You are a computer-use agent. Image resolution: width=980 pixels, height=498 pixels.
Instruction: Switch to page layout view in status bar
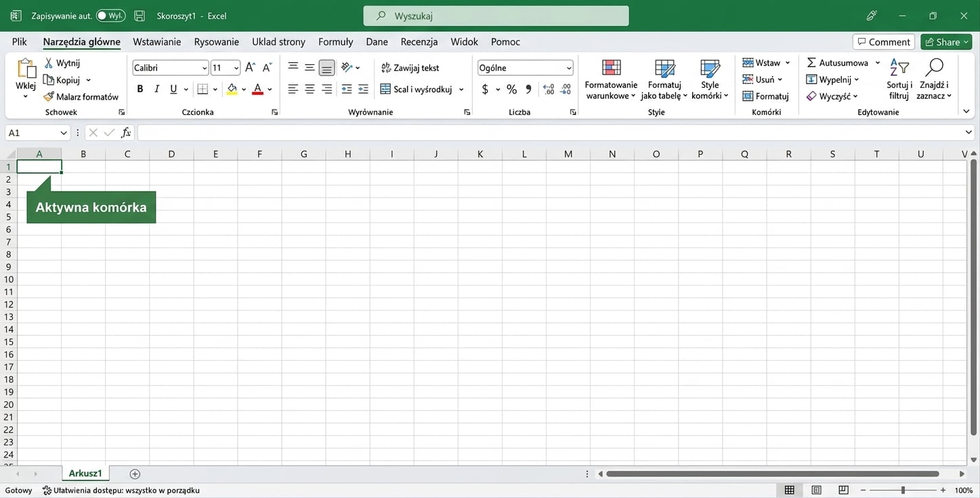coord(816,490)
